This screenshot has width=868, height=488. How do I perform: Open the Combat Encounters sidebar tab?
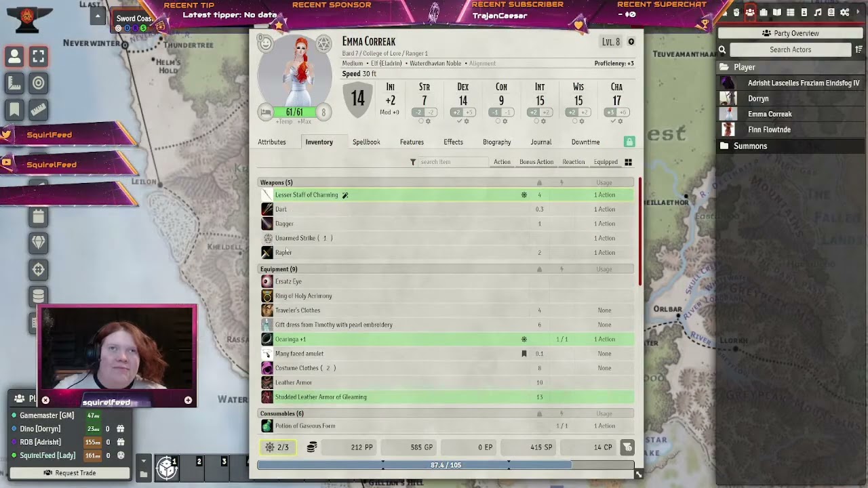click(x=736, y=12)
